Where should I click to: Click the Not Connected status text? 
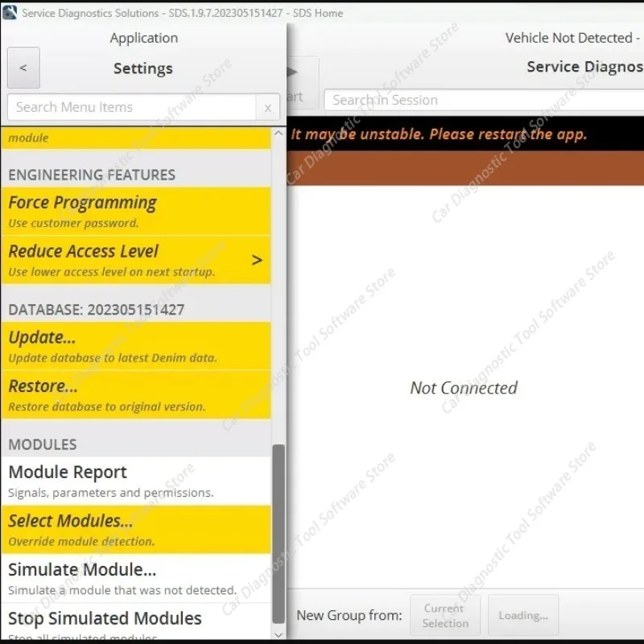tap(464, 388)
